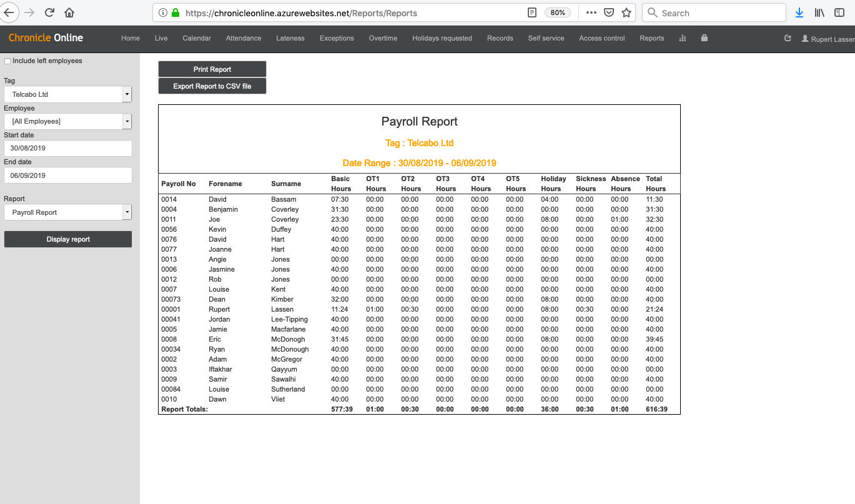Screen dimensions: 855x504
Task: Select the Attendance menu item
Action: tap(243, 38)
